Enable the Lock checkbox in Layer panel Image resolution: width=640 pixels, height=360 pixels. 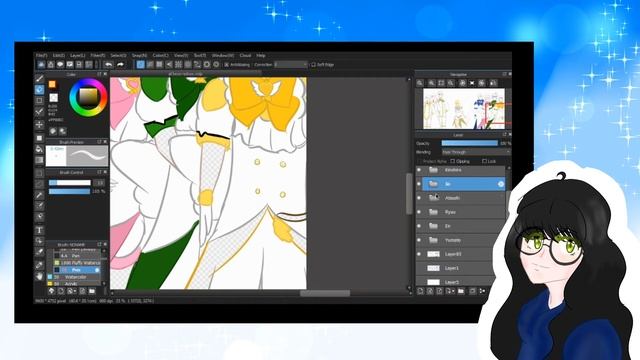click(x=484, y=161)
